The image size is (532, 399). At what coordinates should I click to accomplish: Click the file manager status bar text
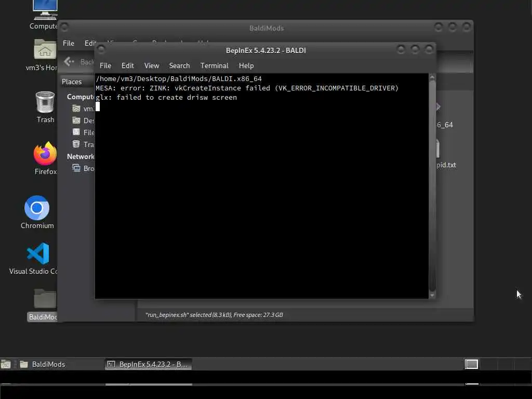click(214, 315)
